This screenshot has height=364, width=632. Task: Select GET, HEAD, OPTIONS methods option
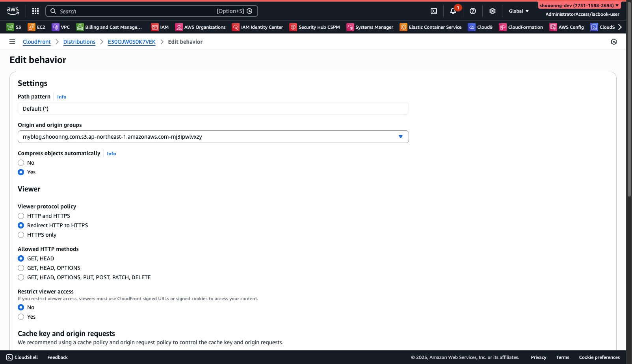point(21,268)
